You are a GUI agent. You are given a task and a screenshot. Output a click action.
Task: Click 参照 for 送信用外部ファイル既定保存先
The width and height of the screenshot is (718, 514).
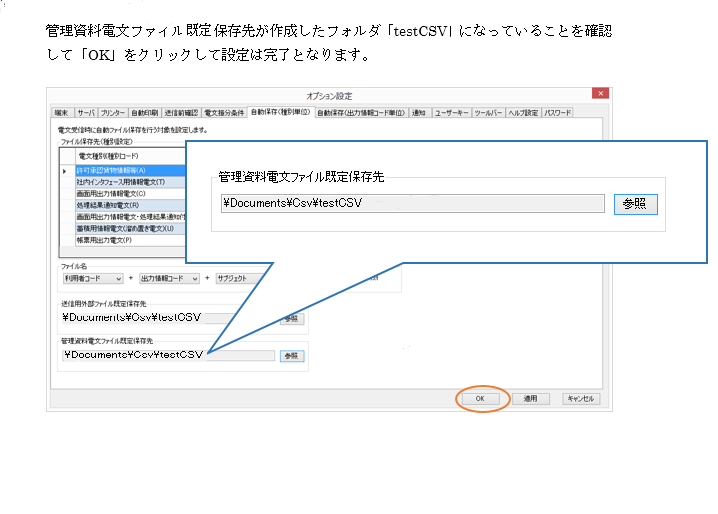[290, 318]
